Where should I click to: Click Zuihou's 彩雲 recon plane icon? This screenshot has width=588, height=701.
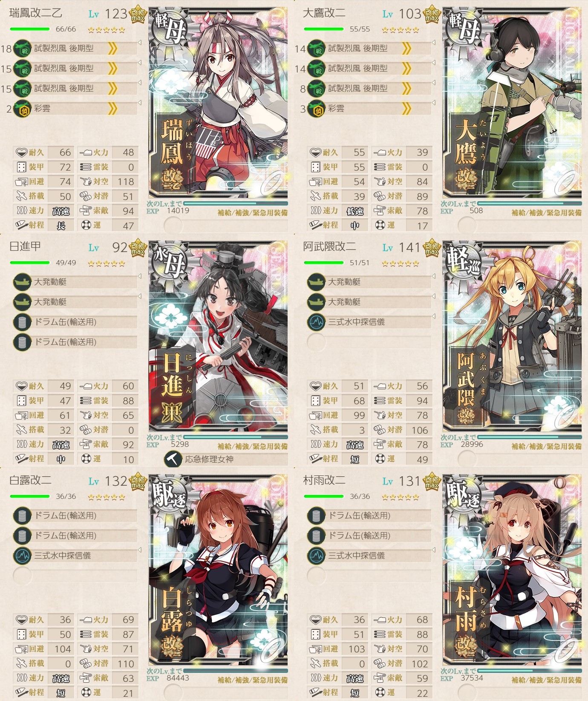point(22,109)
